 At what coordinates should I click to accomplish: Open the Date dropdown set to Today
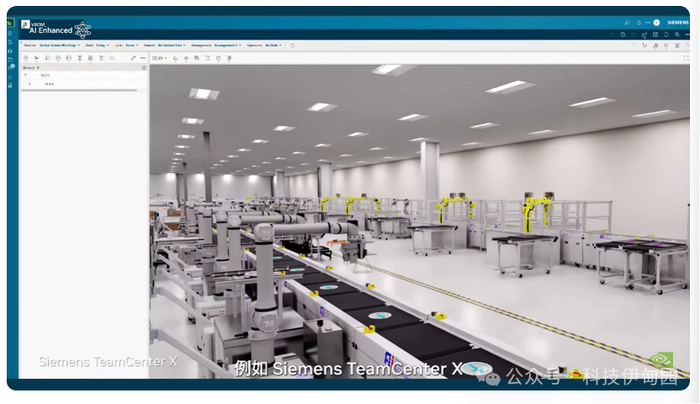[102, 46]
